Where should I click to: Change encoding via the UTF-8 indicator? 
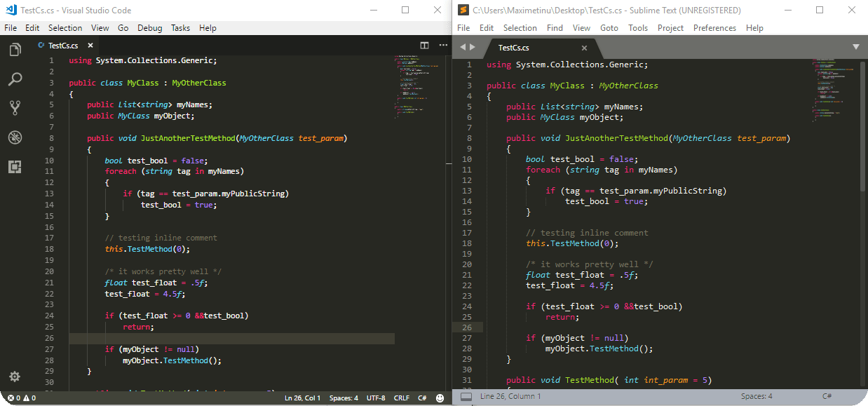375,398
